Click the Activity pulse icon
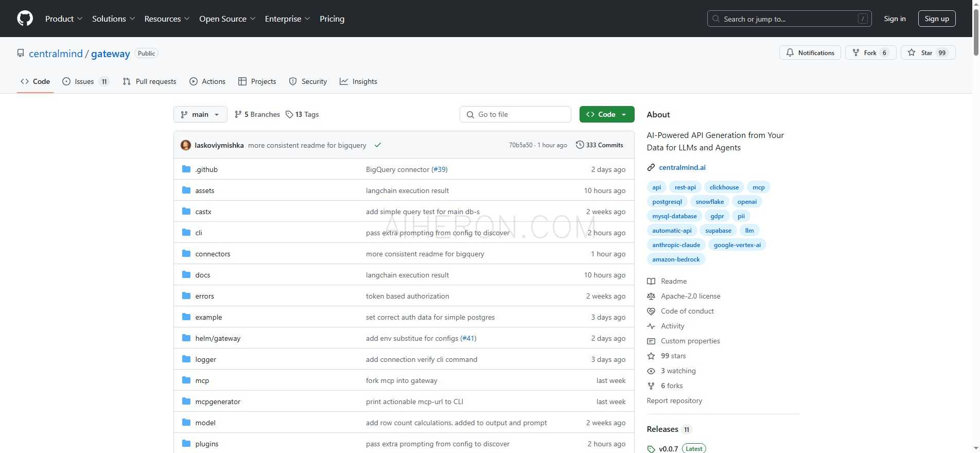Viewport: 980px width, 453px height. (x=651, y=326)
